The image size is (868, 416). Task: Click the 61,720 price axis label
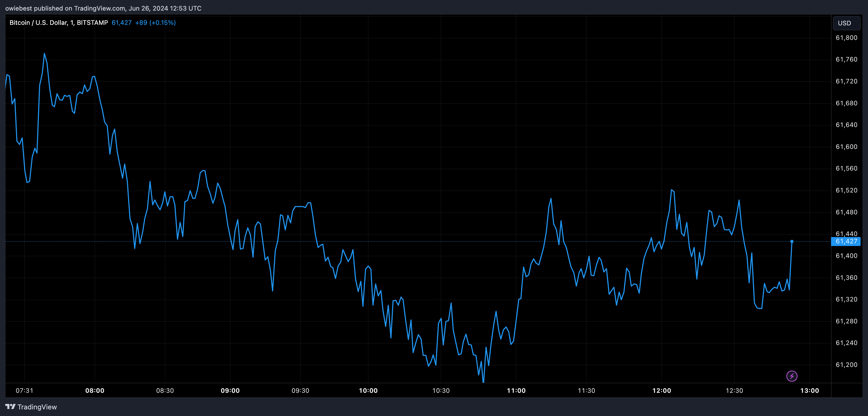846,81
